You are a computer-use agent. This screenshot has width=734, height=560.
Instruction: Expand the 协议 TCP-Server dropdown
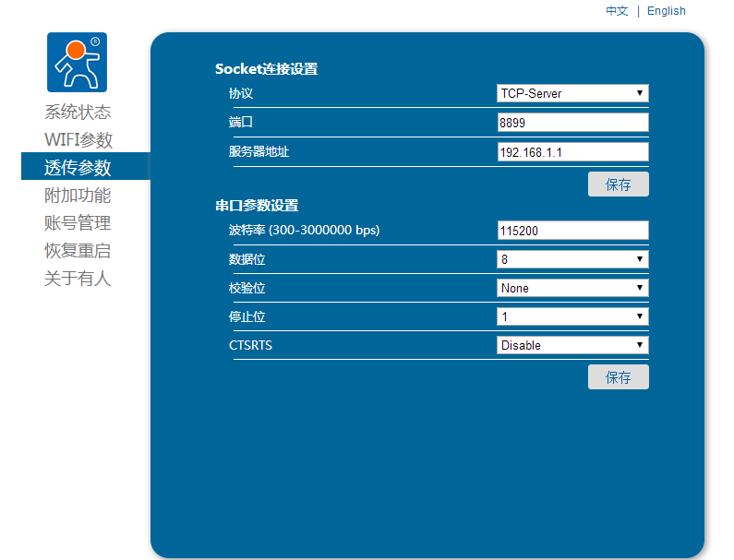pyautogui.click(x=572, y=93)
